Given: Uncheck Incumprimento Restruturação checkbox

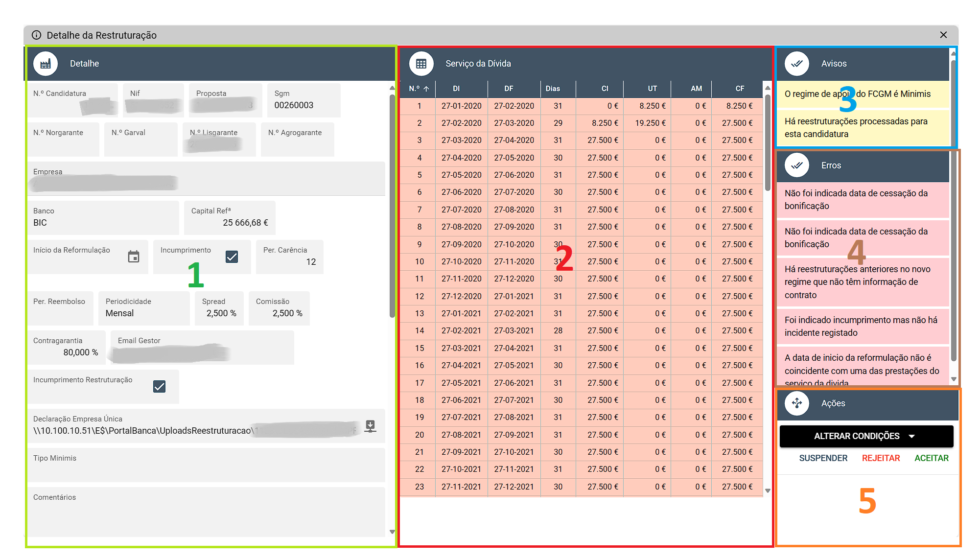Looking at the screenshot, I should pos(159,387).
